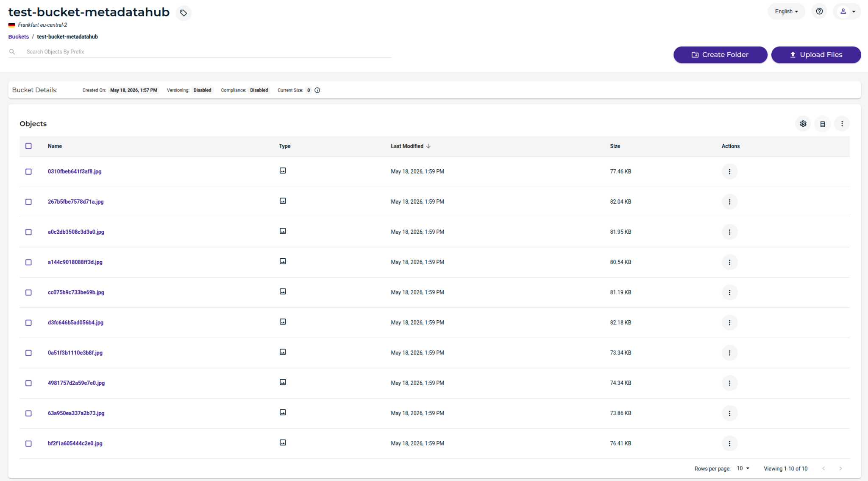868x481 pixels.
Task: Open actions menu for bf2f1a605444c2e0.jpg
Action: pyautogui.click(x=729, y=444)
